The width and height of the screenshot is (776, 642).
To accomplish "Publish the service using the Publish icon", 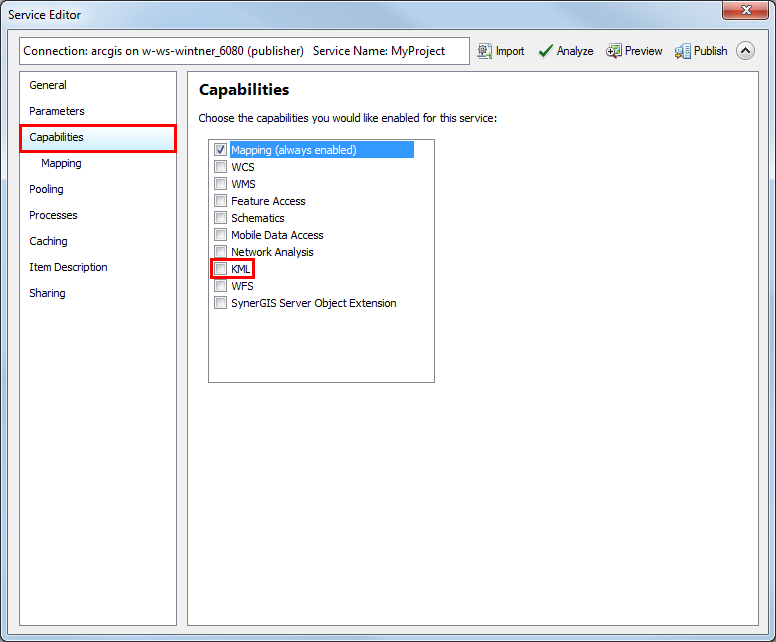I will [x=683, y=51].
